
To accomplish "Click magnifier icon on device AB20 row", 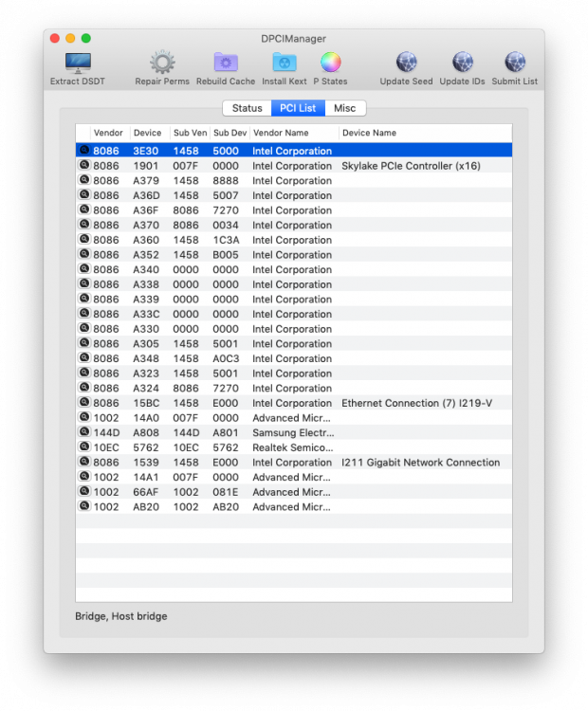I will tap(84, 506).
